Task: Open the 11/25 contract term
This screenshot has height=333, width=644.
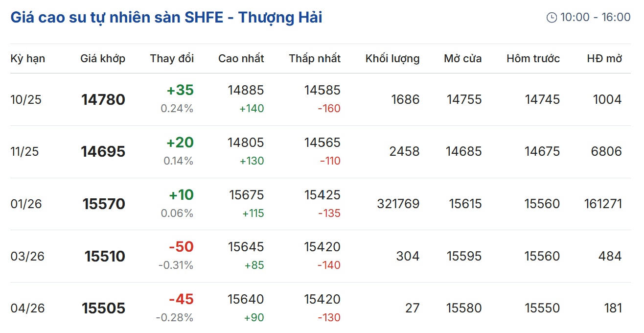Action: pos(24,152)
